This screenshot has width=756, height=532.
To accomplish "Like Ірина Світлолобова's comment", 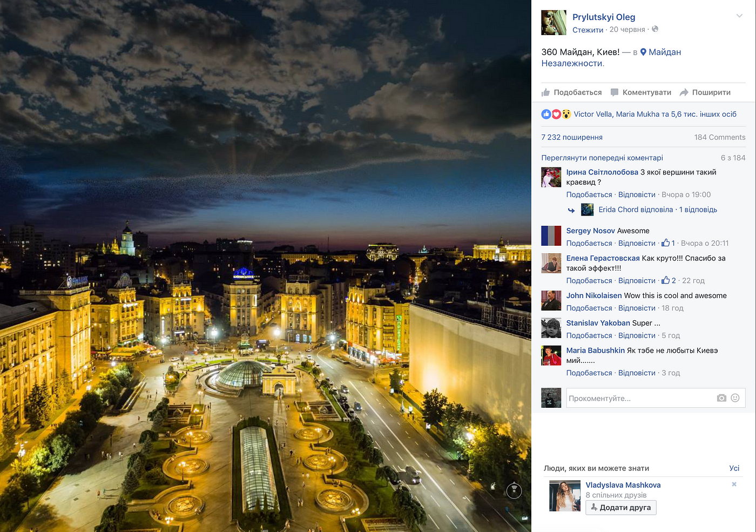I will [589, 194].
